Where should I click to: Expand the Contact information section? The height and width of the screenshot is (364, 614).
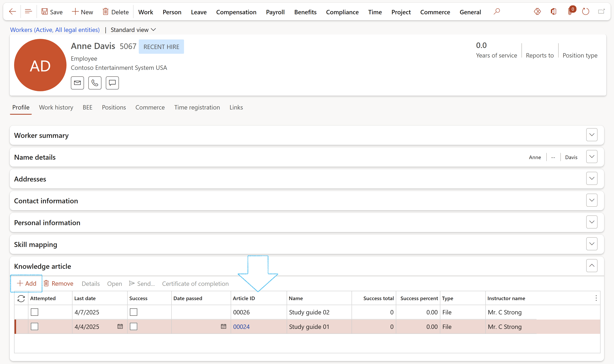coord(592,200)
